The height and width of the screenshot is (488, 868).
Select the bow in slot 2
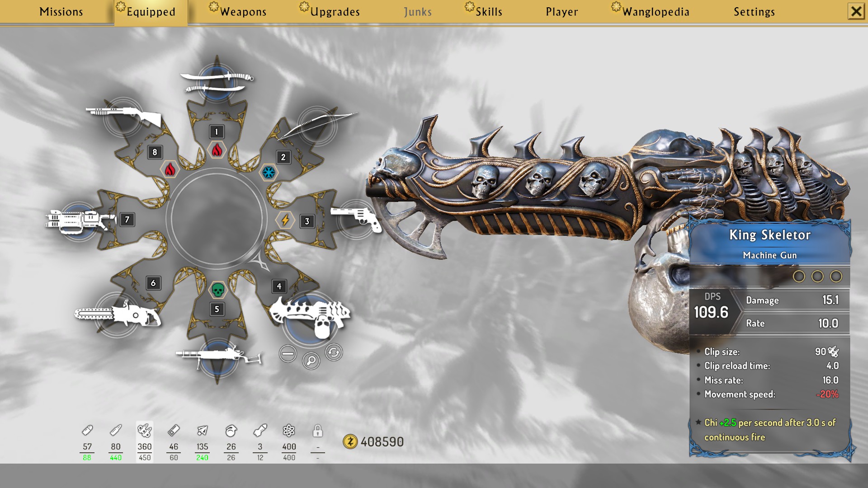tap(317, 125)
